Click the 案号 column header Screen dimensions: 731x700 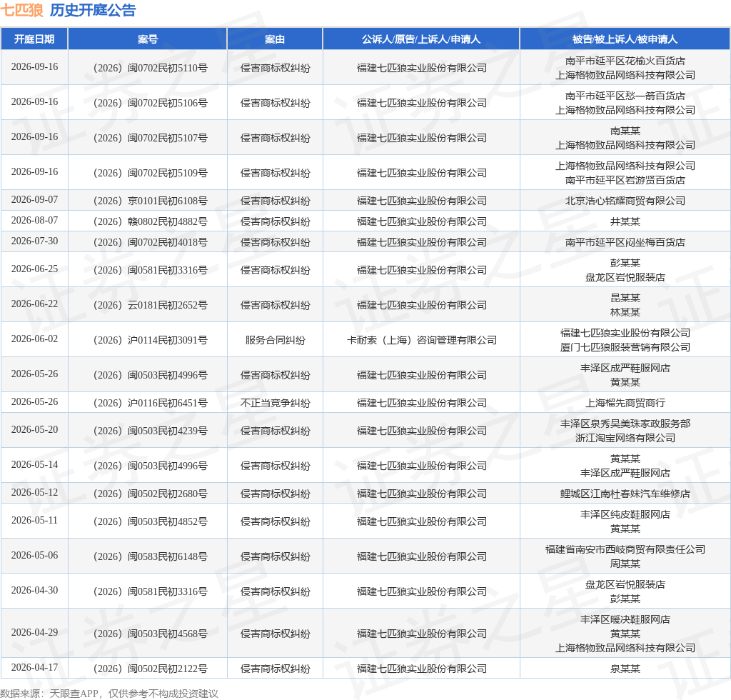coord(147,39)
